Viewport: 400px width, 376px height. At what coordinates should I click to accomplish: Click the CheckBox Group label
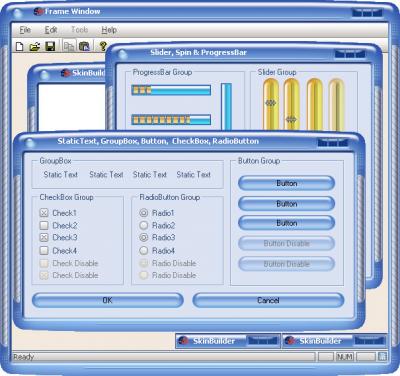[x=66, y=197]
